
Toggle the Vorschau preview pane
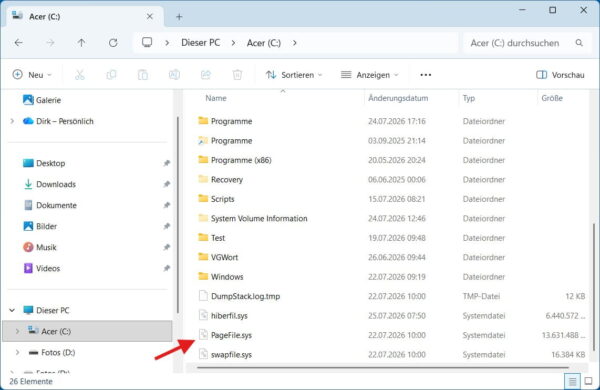[560, 75]
